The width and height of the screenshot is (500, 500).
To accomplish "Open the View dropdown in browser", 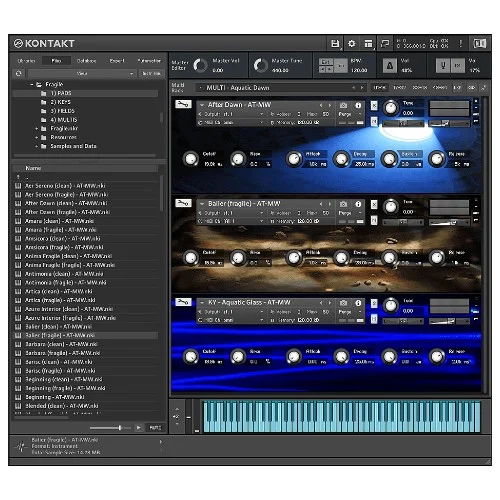I will click(82, 73).
